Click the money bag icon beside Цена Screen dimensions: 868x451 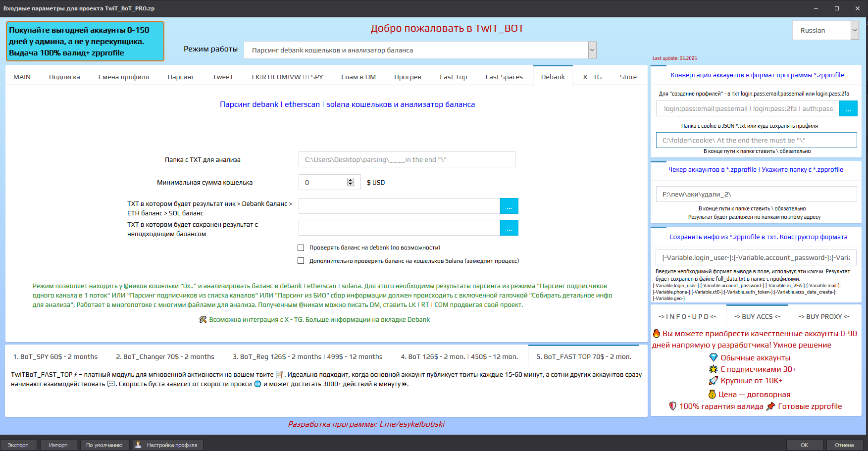pos(712,394)
